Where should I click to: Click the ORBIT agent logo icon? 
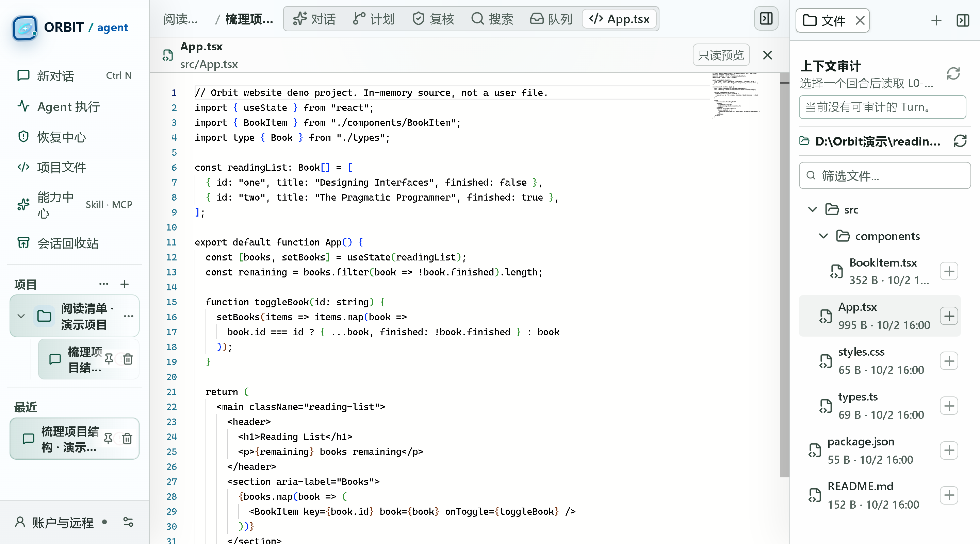25,28
